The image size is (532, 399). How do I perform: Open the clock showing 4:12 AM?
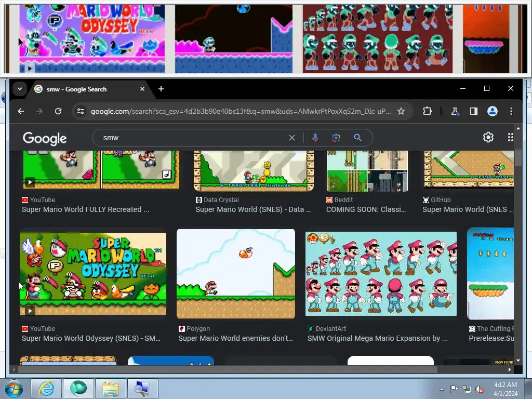click(x=506, y=389)
